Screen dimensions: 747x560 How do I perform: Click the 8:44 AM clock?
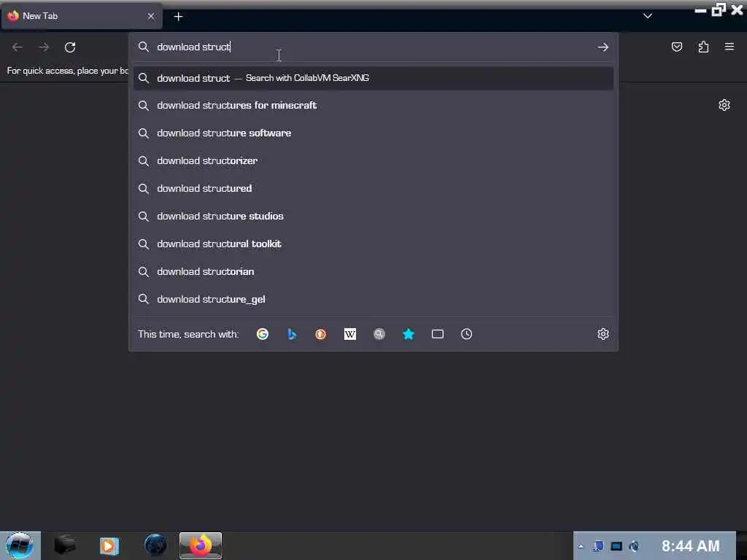(690, 546)
